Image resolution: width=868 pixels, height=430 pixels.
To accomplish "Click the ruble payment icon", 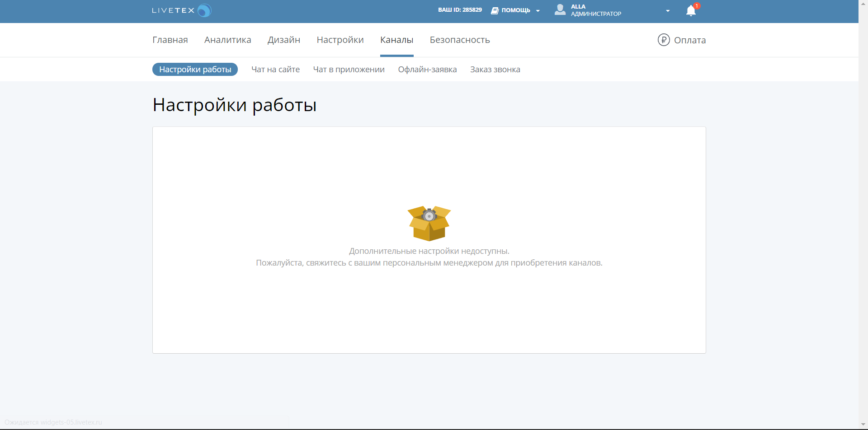I will tap(664, 40).
